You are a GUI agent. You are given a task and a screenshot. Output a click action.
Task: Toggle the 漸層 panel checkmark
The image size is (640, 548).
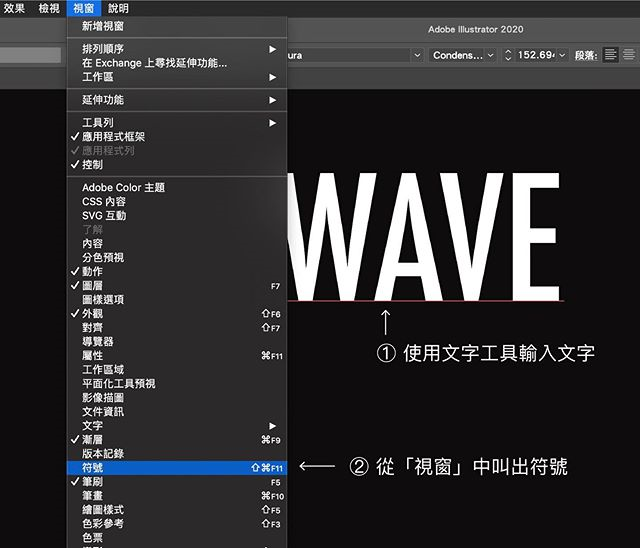pos(177,439)
